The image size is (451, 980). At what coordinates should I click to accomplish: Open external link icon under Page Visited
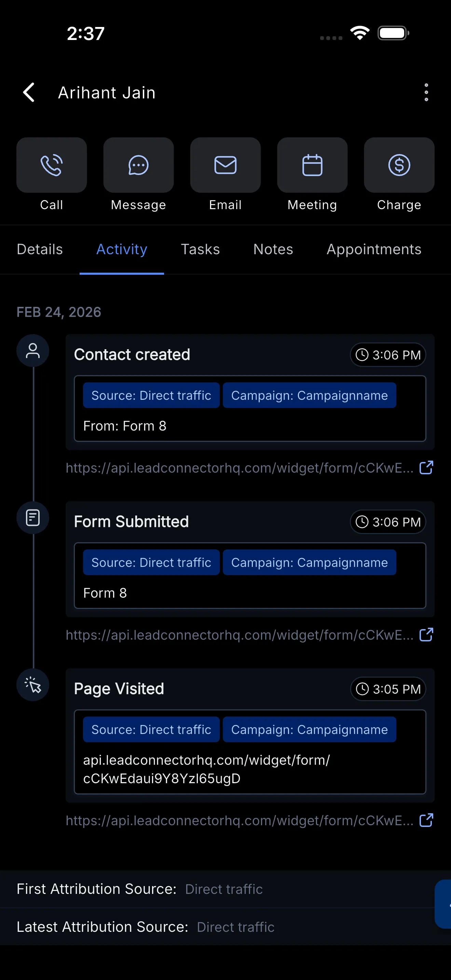(x=426, y=820)
